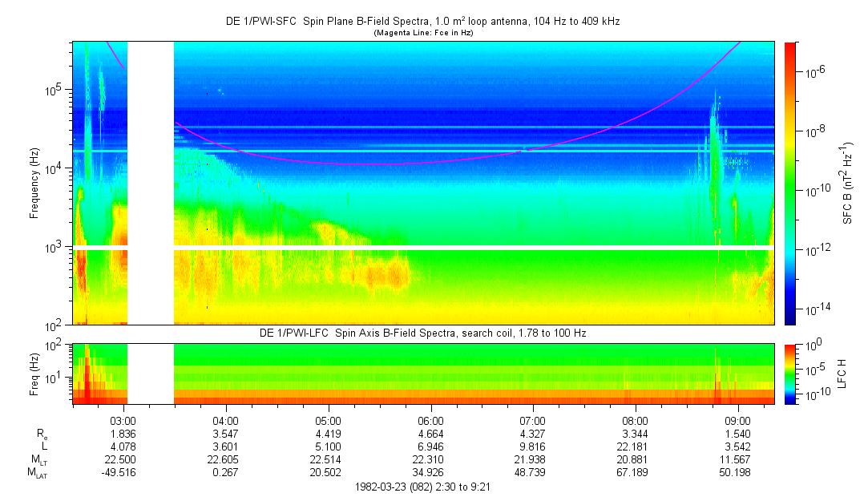Click the Frequency (Hz) y-axis label
The image size is (868, 497).
point(34,183)
